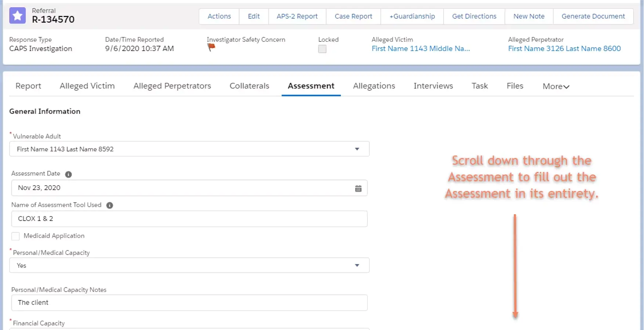Open the Allegations tab
This screenshot has height=330, width=644.
pyautogui.click(x=374, y=86)
